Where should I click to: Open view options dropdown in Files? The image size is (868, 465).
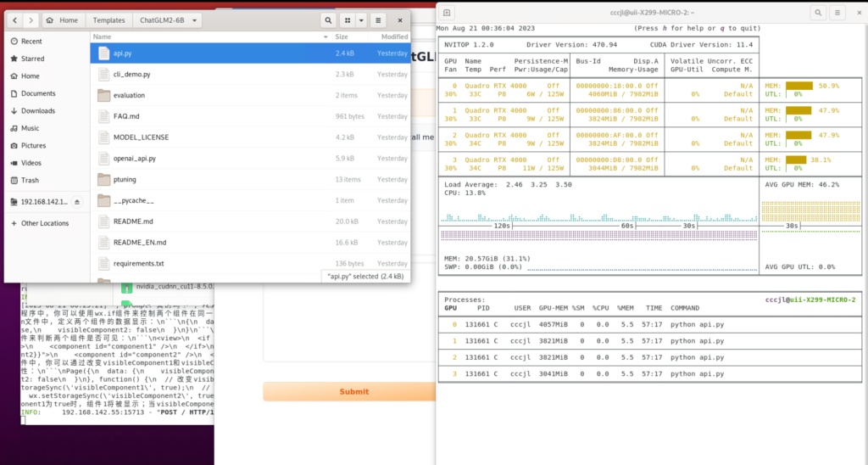(361, 20)
